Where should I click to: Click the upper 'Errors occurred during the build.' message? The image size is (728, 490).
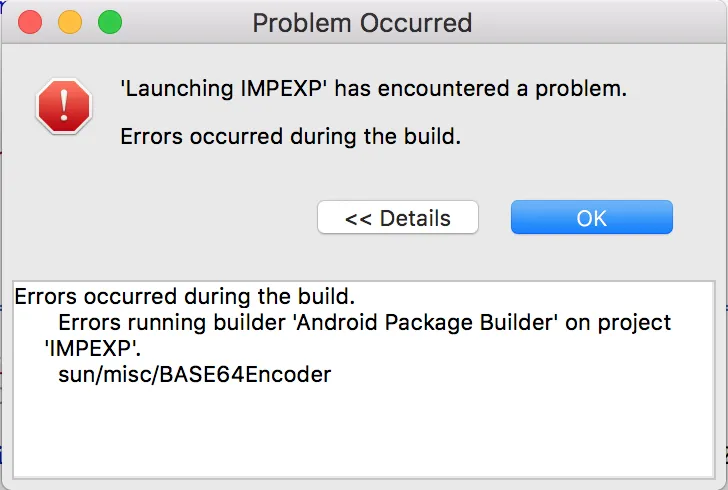pyautogui.click(x=290, y=136)
